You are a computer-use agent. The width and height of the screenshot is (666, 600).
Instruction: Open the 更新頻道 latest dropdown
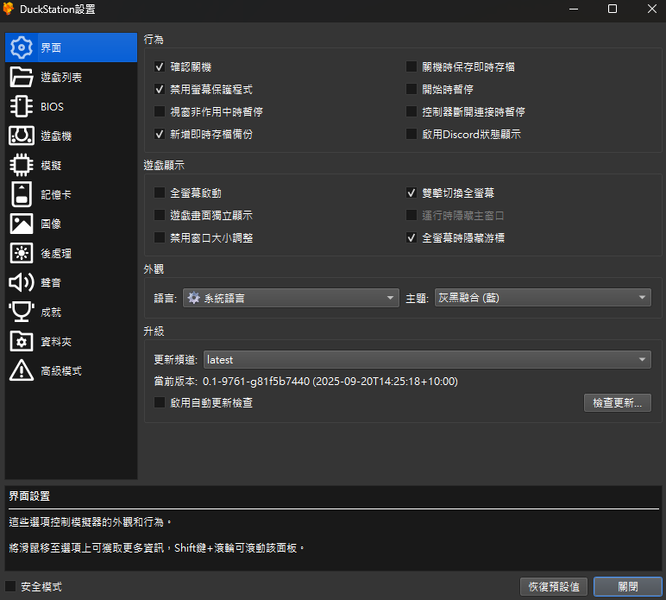coord(427,360)
